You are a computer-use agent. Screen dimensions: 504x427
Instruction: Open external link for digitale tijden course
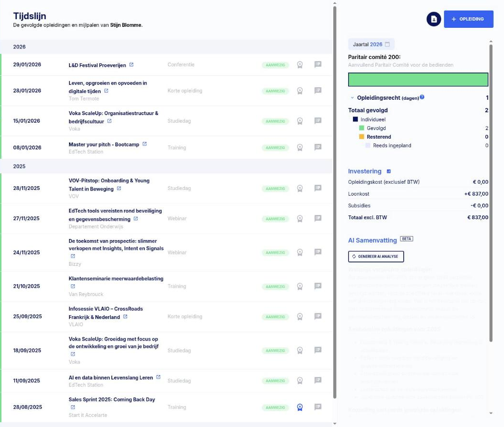pos(106,91)
